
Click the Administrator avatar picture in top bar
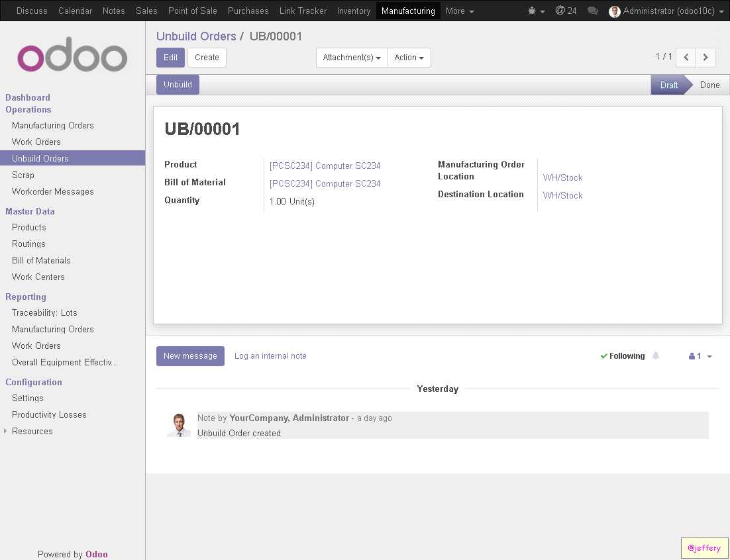click(615, 11)
